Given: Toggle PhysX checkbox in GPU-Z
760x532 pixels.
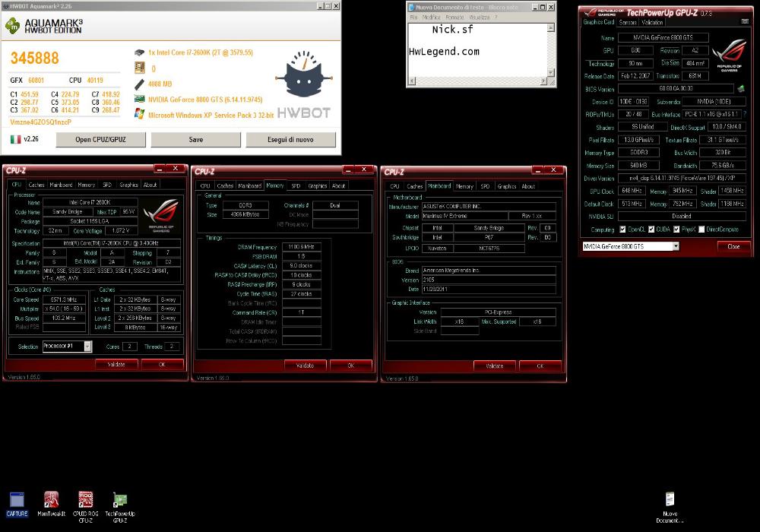Looking at the screenshot, I should pyautogui.click(x=676, y=230).
